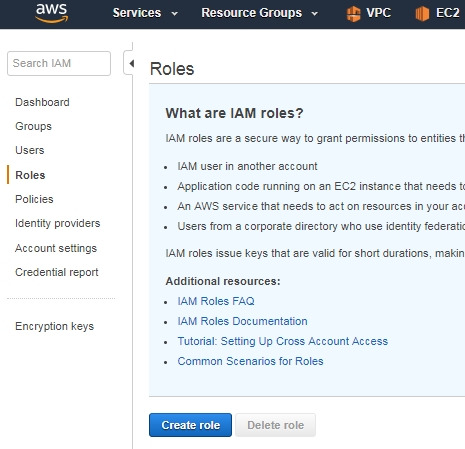Viewport: 465px width, 449px height.
Task: Open the IAM Roles Documentation link
Action: coord(242,321)
